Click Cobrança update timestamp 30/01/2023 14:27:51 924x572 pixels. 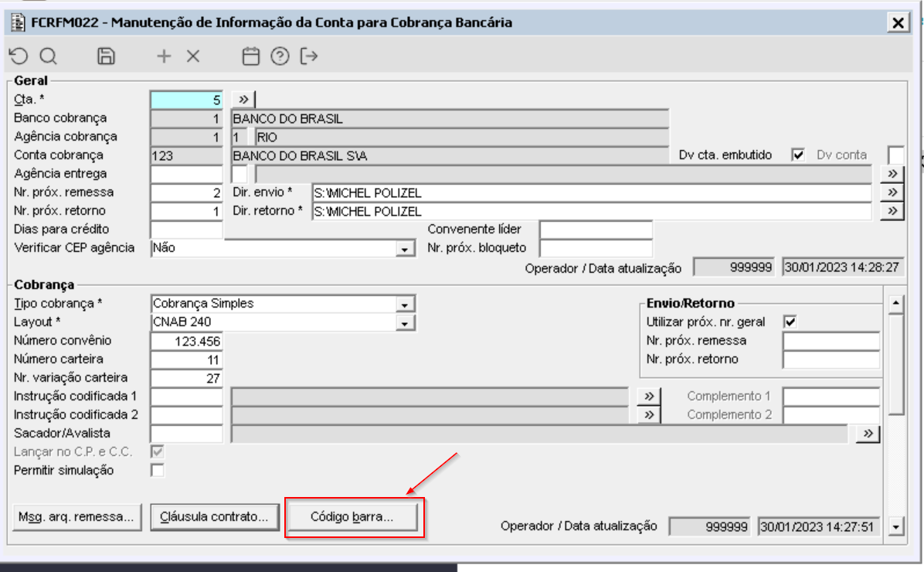(x=818, y=526)
